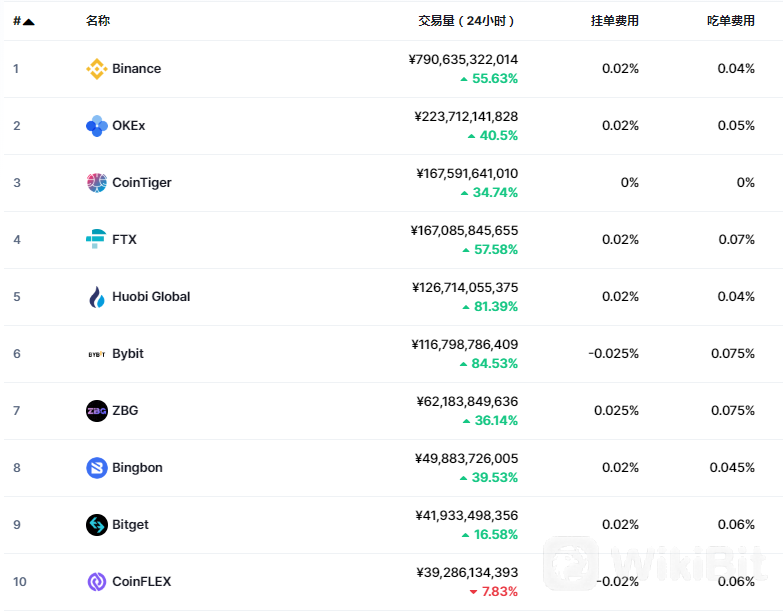Click the CoinTiger logo icon
This screenshot has height=611, width=783.
coord(96,183)
